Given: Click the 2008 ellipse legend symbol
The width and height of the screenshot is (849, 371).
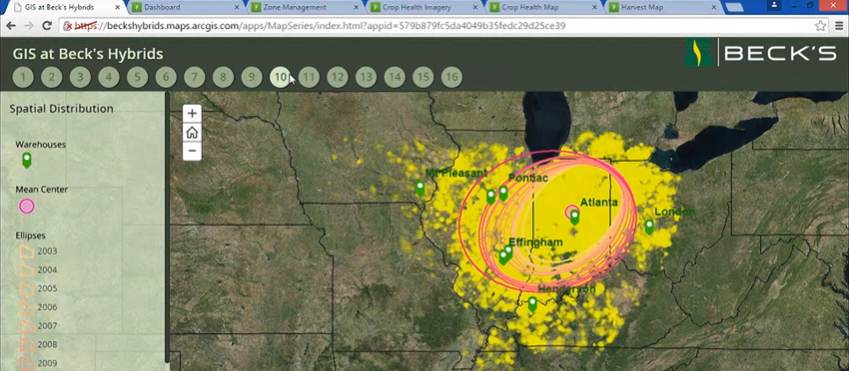Looking at the screenshot, I should (27, 344).
